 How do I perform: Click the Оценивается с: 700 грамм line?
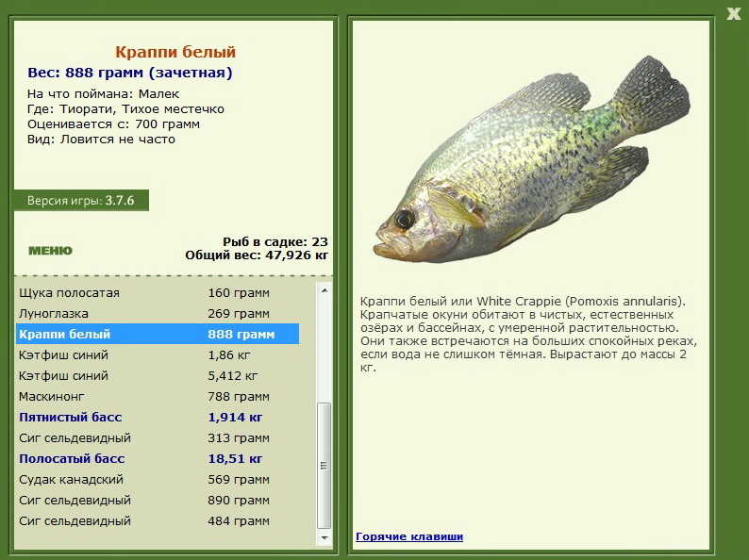(113, 124)
